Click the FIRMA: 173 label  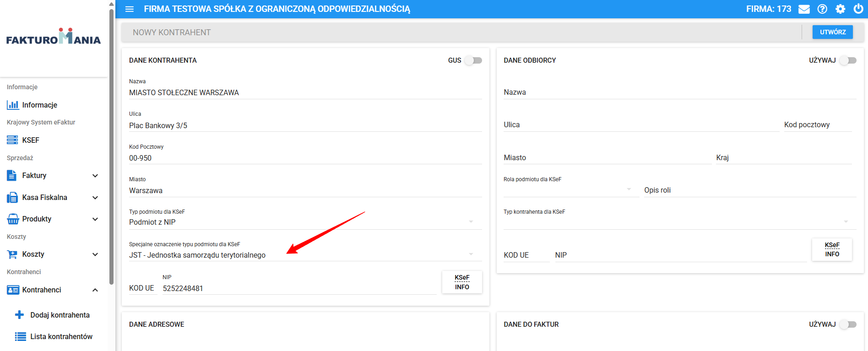point(769,9)
